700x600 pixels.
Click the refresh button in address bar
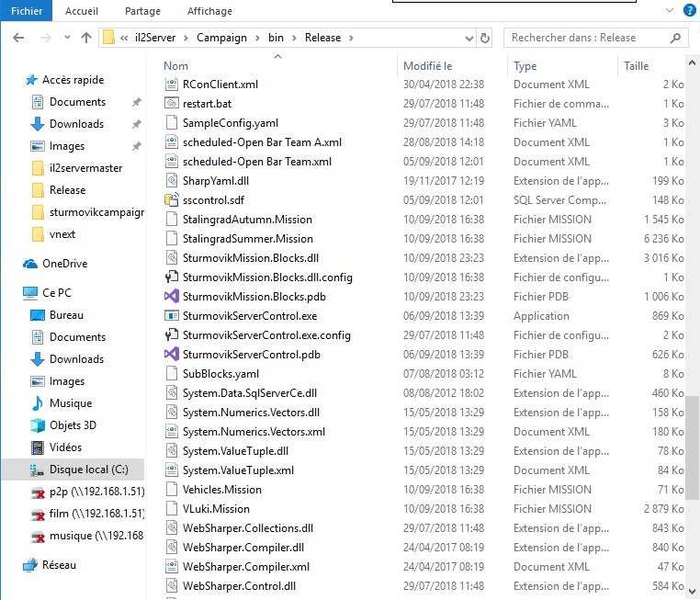[x=485, y=38]
